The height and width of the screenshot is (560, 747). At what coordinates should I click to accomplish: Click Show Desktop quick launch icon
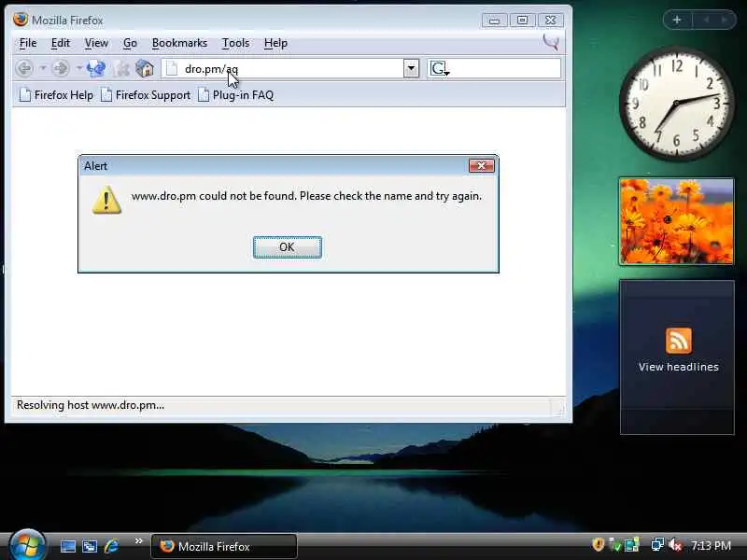67,546
